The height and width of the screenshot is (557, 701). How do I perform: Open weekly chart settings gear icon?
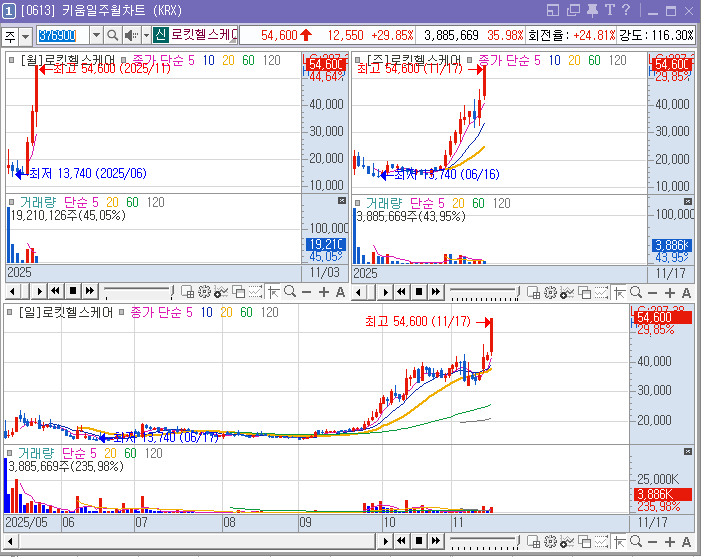point(550,293)
